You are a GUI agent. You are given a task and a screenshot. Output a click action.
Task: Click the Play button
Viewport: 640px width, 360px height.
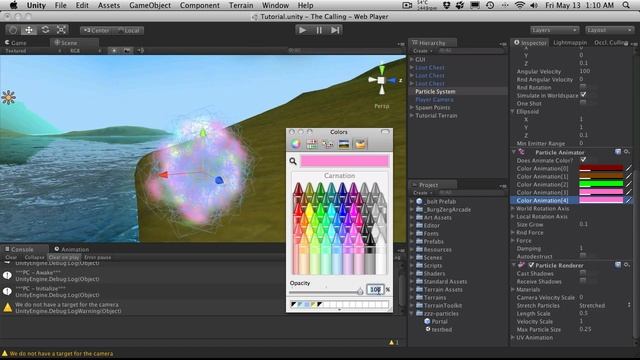(x=302, y=30)
